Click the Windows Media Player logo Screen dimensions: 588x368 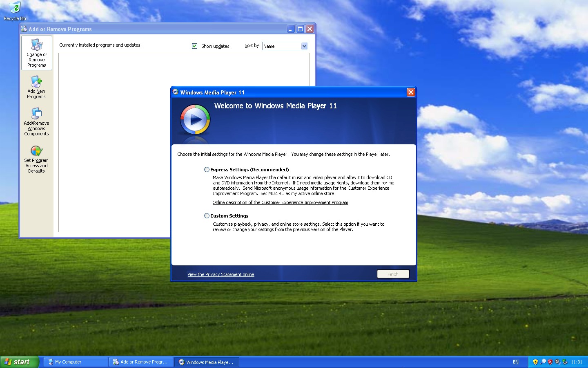point(195,119)
